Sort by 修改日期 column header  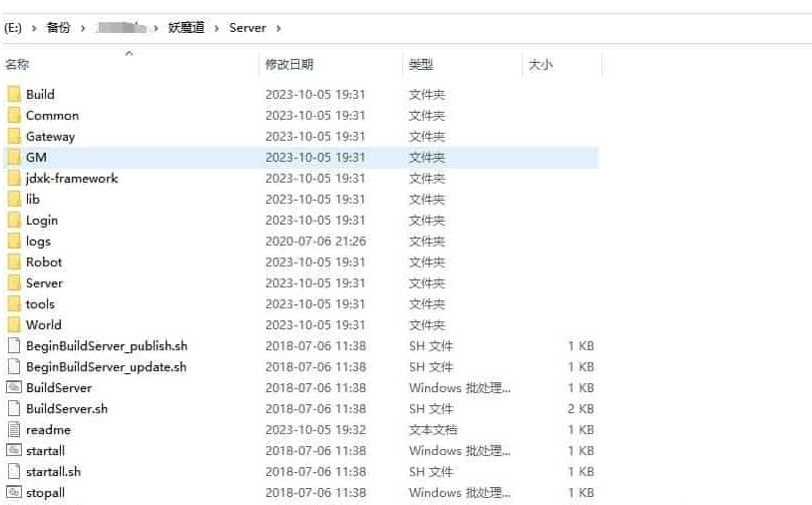[289, 64]
